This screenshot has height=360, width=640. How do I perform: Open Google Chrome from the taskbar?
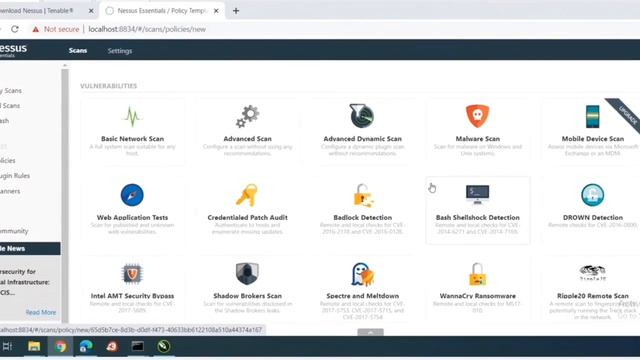[x=60, y=347]
